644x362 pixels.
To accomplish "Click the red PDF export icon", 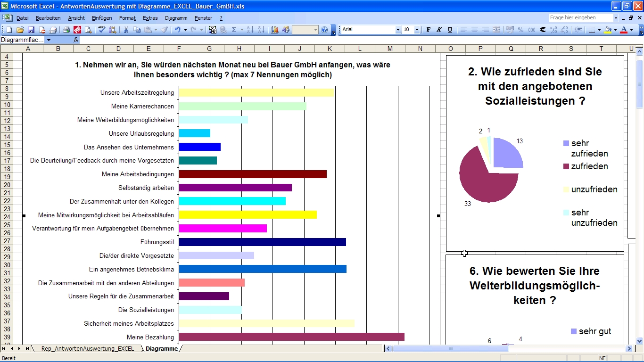I will click(x=77, y=30).
